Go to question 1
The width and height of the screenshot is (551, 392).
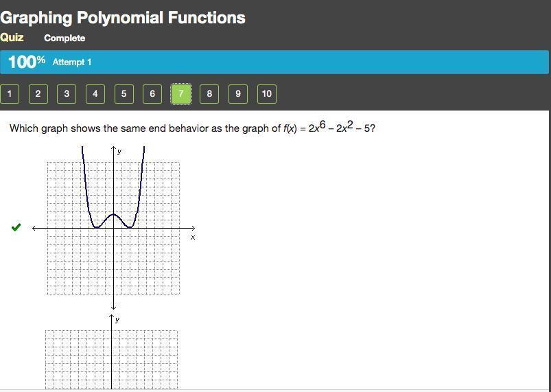click(10, 94)
